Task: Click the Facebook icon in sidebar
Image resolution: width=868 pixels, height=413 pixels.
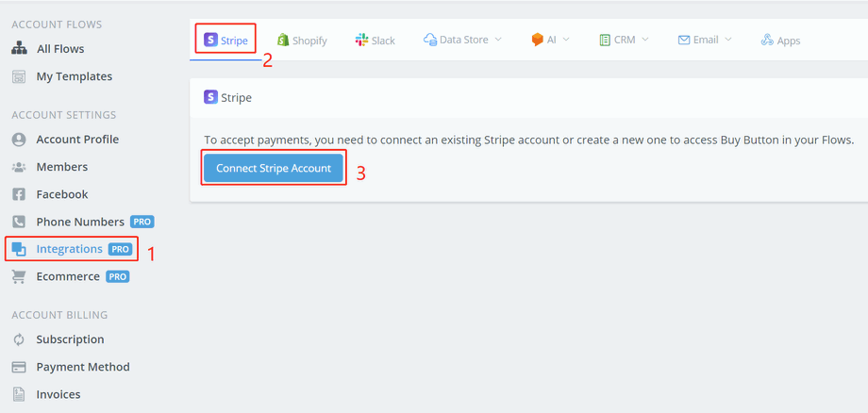Action: point(19,194)
